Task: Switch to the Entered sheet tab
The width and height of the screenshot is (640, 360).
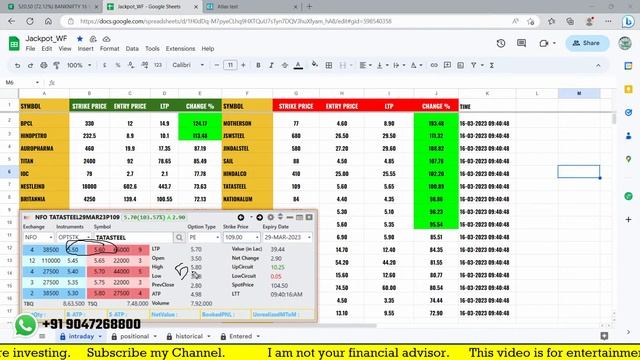Action: pyautogui.click(x=240, y=336)
